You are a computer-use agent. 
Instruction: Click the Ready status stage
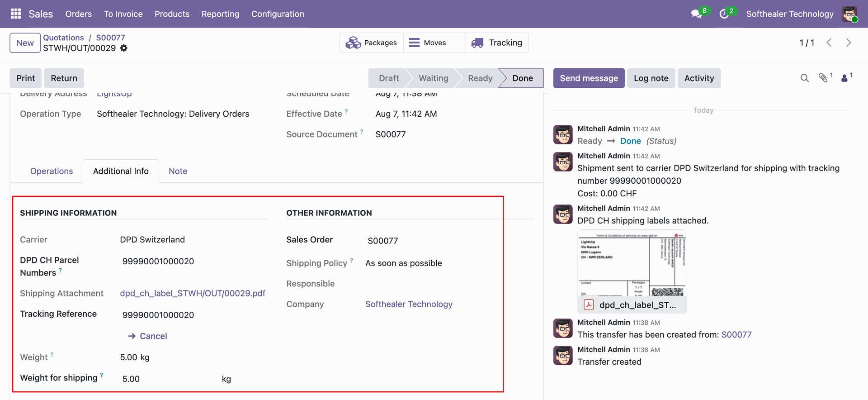pyautogui.click(x=480, y=78)
